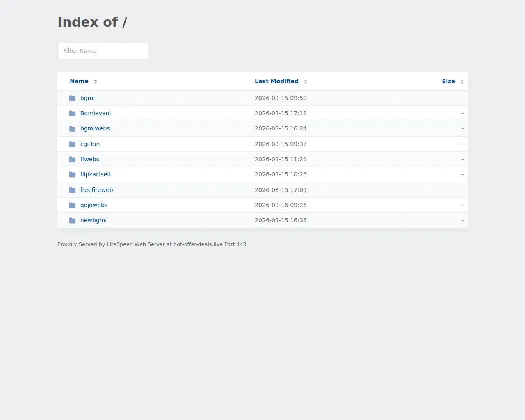This screenshot has height=420, width=525.
Task: Toggle the sort arrows beside Size
Action: point(462,82)
